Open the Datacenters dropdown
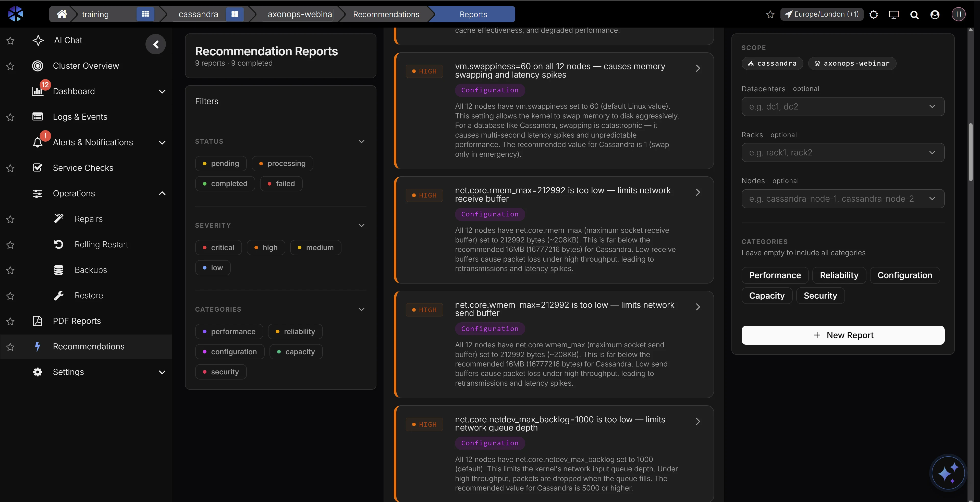The width and height of the screenshot is (980, 502). (x=843, y=106)
